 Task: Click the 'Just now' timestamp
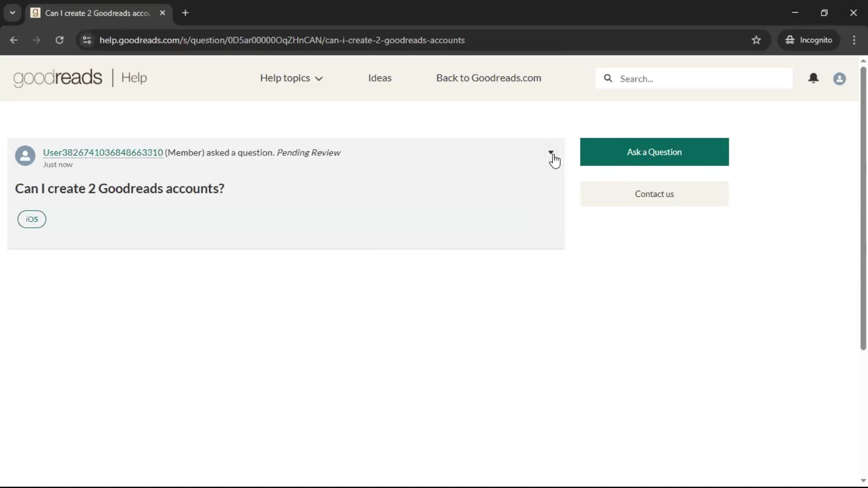[x=58, y=165]
